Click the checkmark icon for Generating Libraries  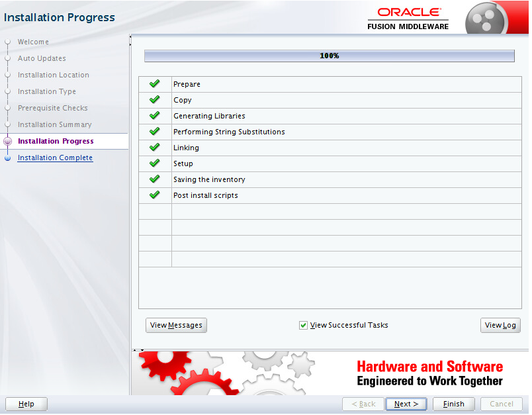coord(154,115)
